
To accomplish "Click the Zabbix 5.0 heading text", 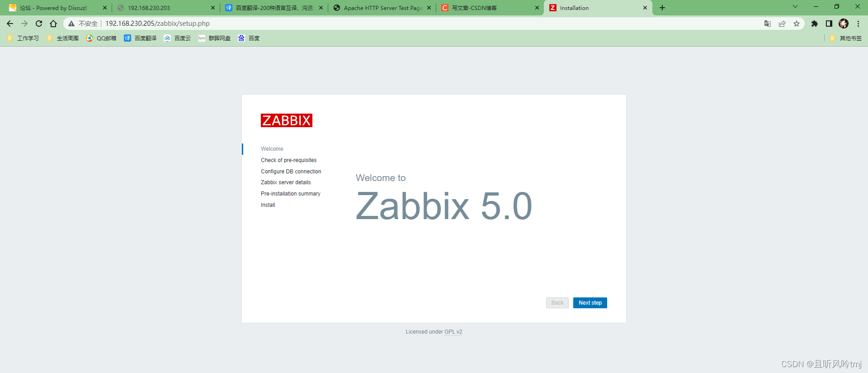I will point(444,206).
